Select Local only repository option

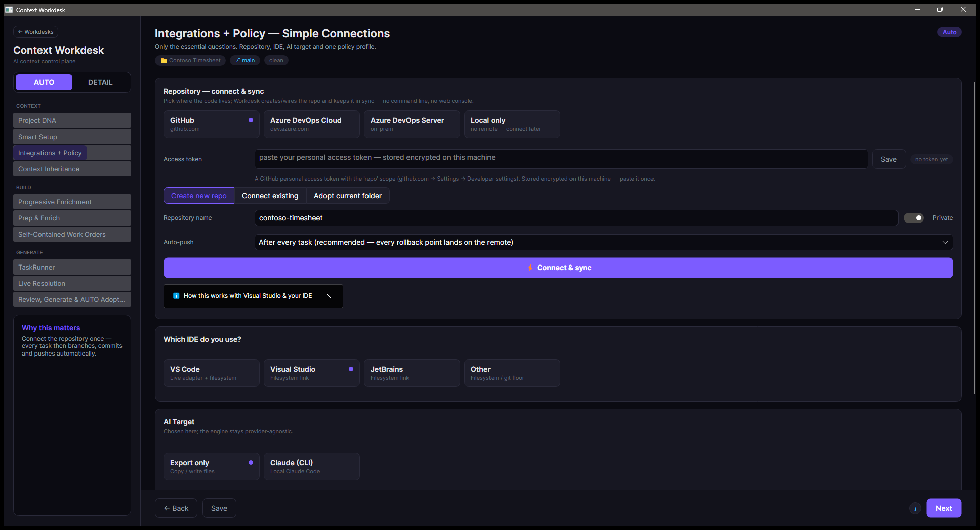tap(512, 124)
